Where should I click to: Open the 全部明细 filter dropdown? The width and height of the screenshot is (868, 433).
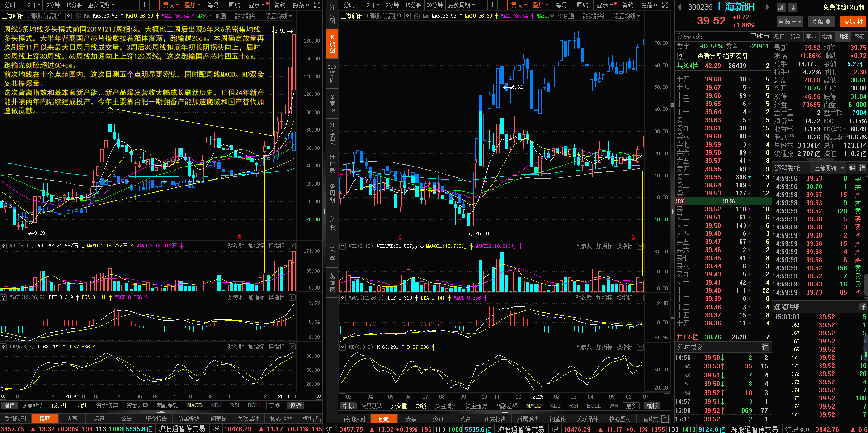point(829,168)
